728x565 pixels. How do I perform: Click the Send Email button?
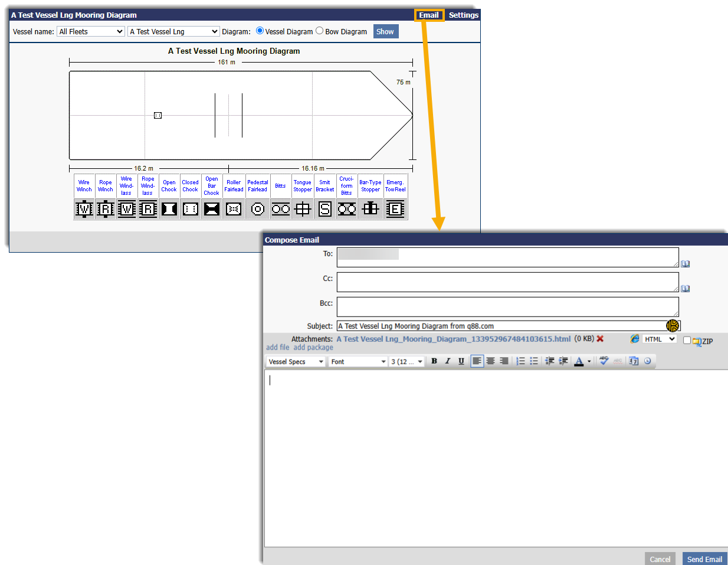point(704,559)
